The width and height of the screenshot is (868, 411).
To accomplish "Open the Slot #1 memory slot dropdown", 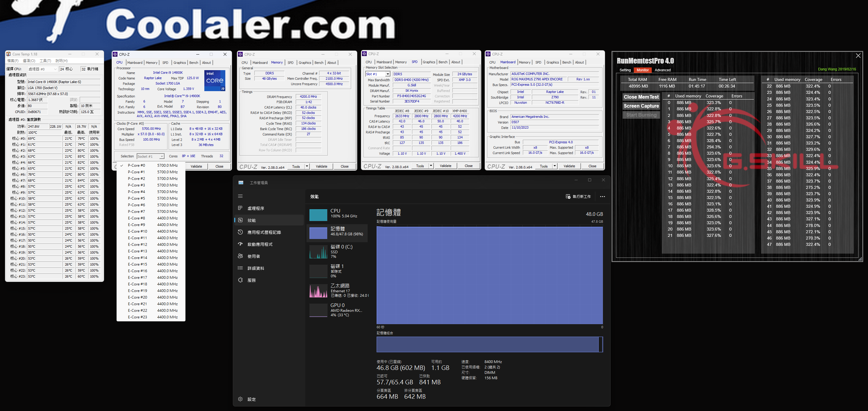I will (x=378, y=74).
